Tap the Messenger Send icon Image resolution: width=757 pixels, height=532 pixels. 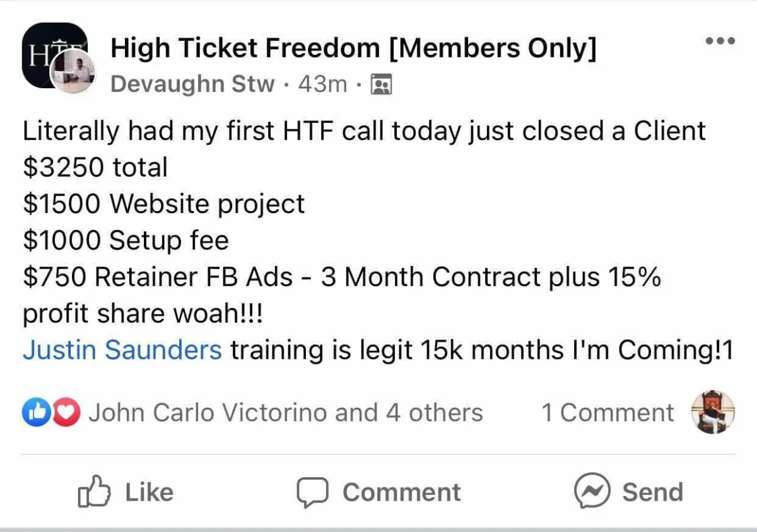[x=592, y=492]
